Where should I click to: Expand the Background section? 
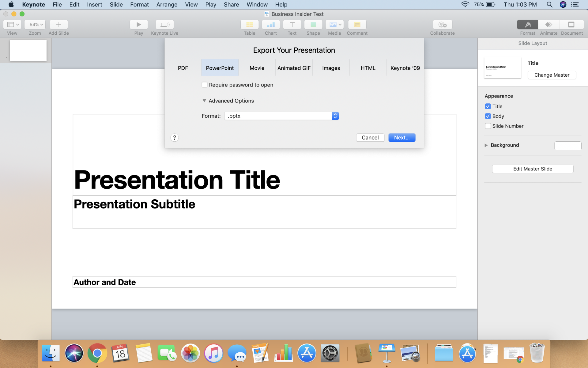click(486, 145)
